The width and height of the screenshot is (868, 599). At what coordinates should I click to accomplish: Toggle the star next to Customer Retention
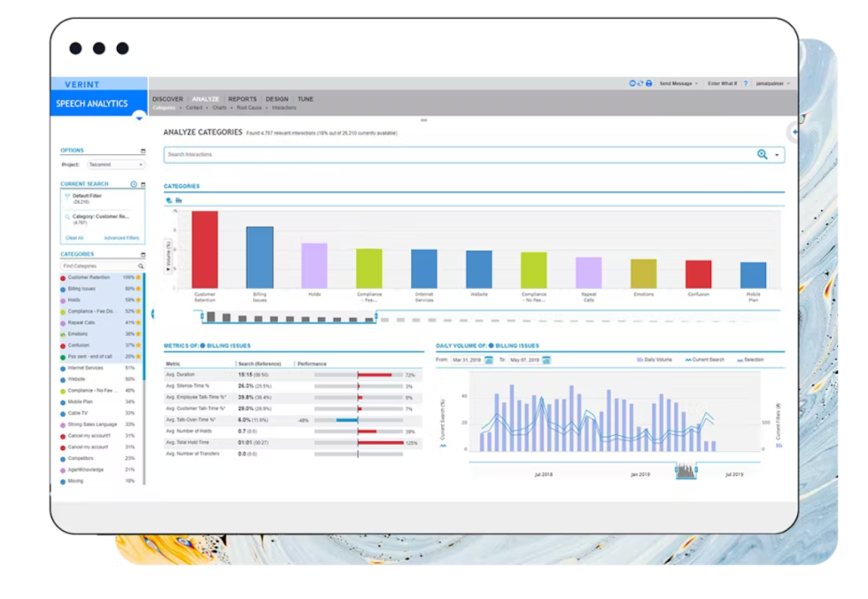(139, 277)
